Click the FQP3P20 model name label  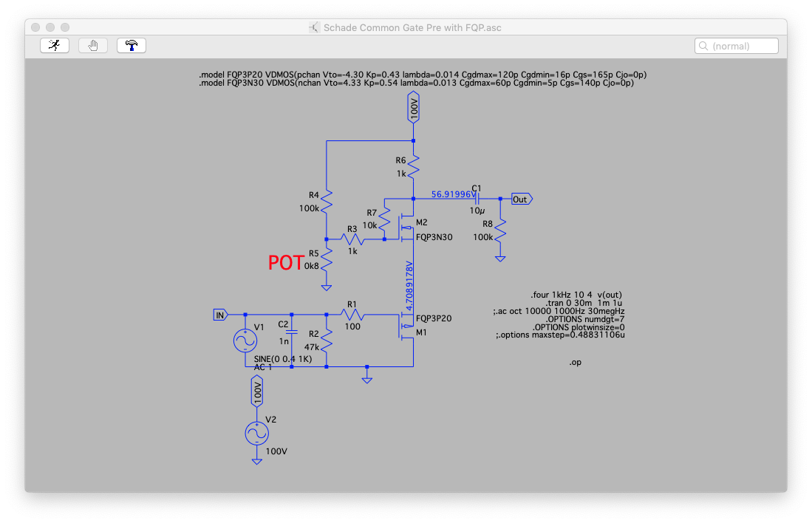(434, 318)
